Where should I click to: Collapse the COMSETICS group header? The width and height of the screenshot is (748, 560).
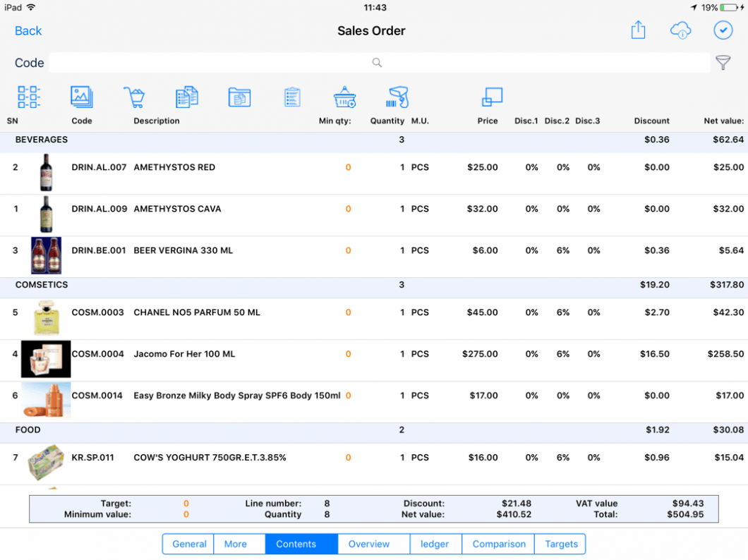(x=374, y=285)
